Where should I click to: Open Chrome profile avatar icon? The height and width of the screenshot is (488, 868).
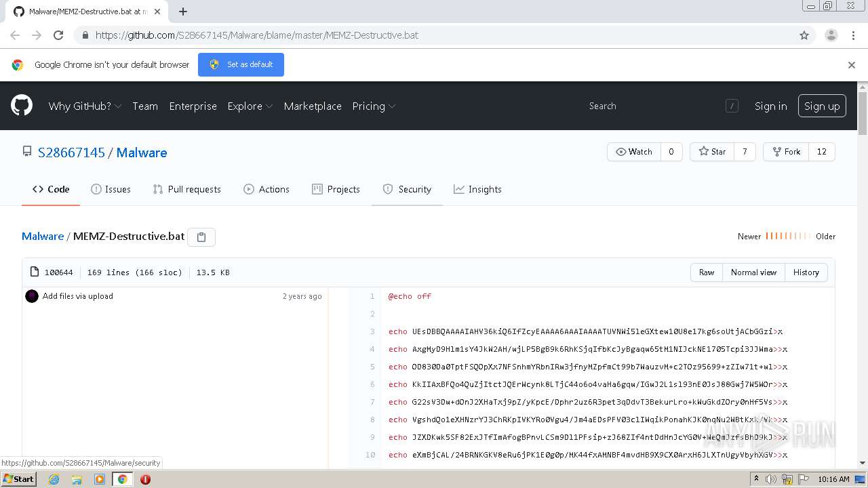point(831,35)
